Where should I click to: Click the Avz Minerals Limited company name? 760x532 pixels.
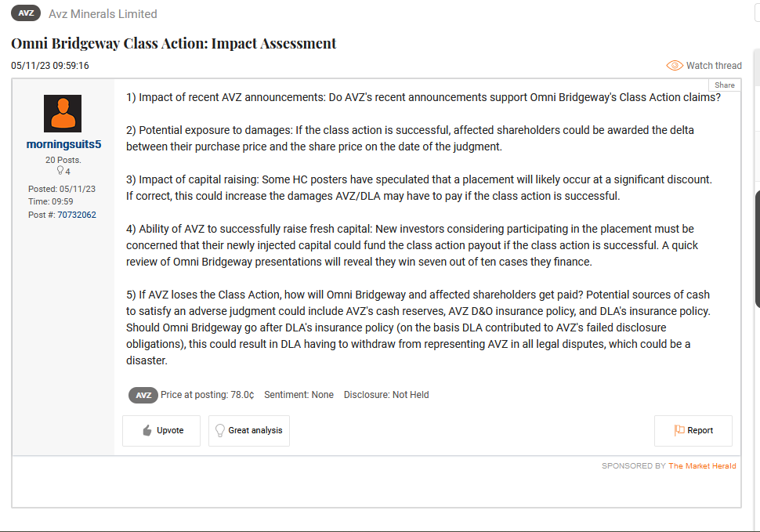pyautogui.click(x=103, y=14)
